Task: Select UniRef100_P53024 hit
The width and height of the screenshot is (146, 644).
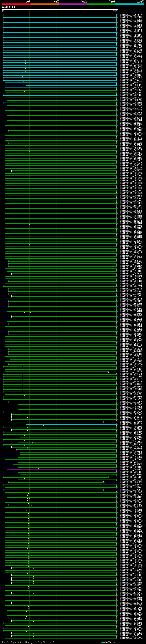Action: coord(131,276)
